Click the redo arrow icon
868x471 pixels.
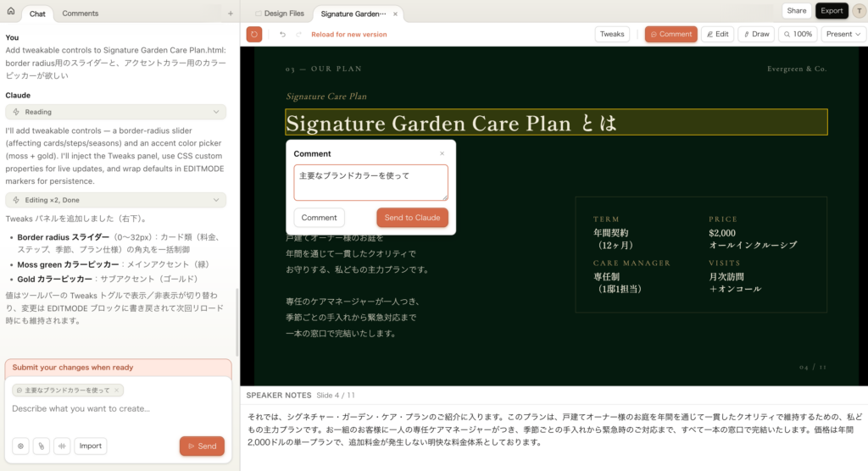coord(297,34)
